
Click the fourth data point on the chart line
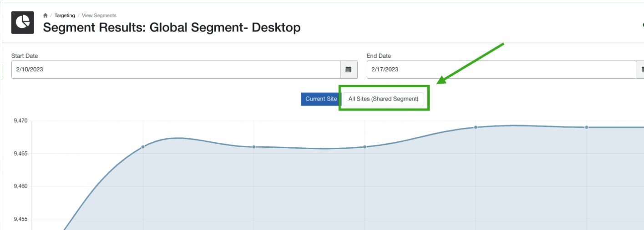[476, 127]
